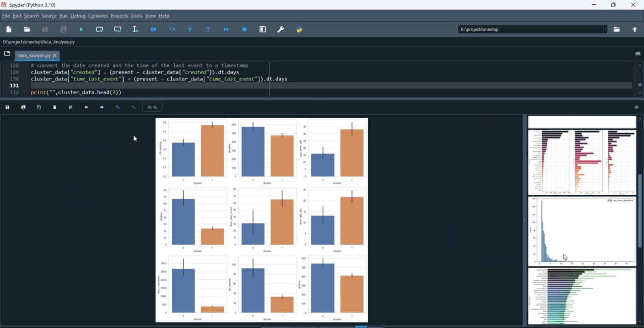Image resolution: width=644 pixels, height=328 pixels.
Task: Click the editor vertical scrollbar handle
Action: (x=640, y=85)
